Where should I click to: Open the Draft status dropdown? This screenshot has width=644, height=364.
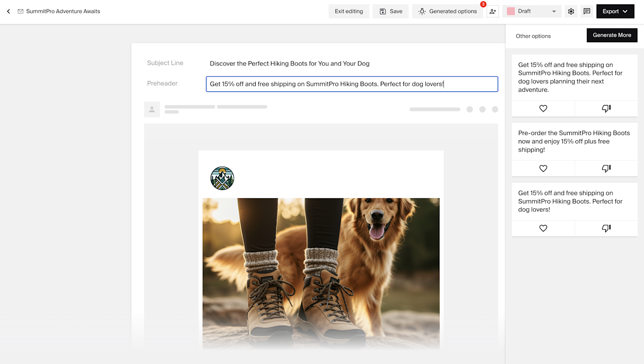pyautogui.click(x=532, y=11)
